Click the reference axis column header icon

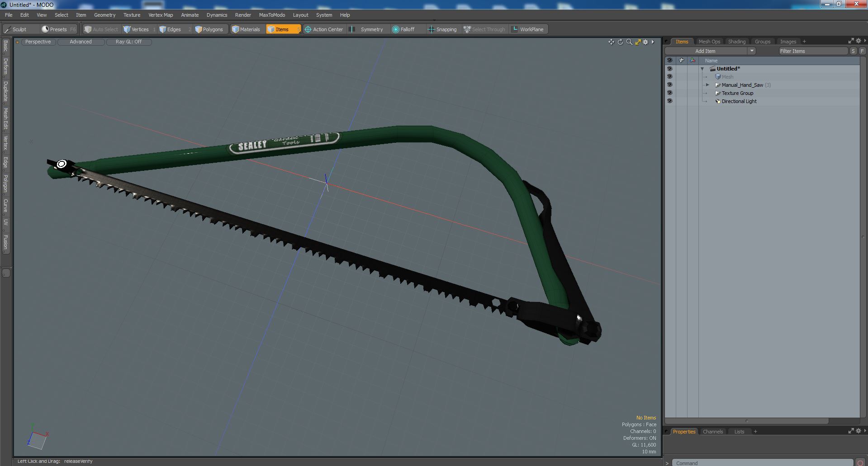[x=693, y=60]
